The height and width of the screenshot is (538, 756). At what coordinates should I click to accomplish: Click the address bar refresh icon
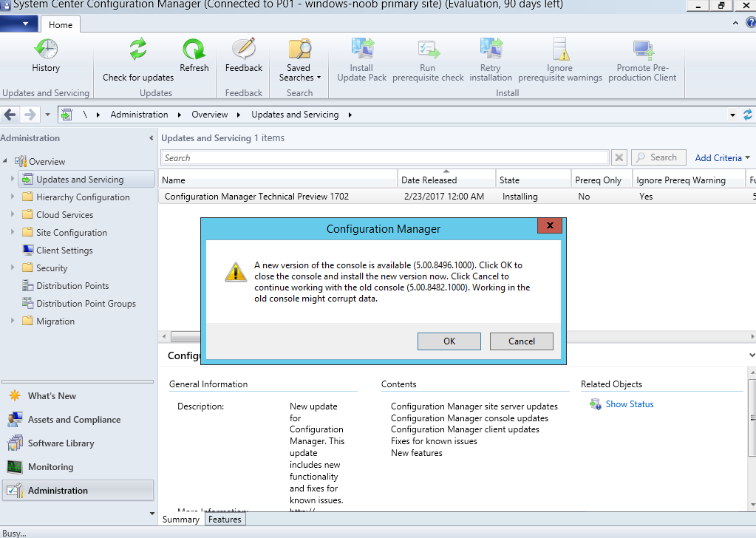pos(747,115)
